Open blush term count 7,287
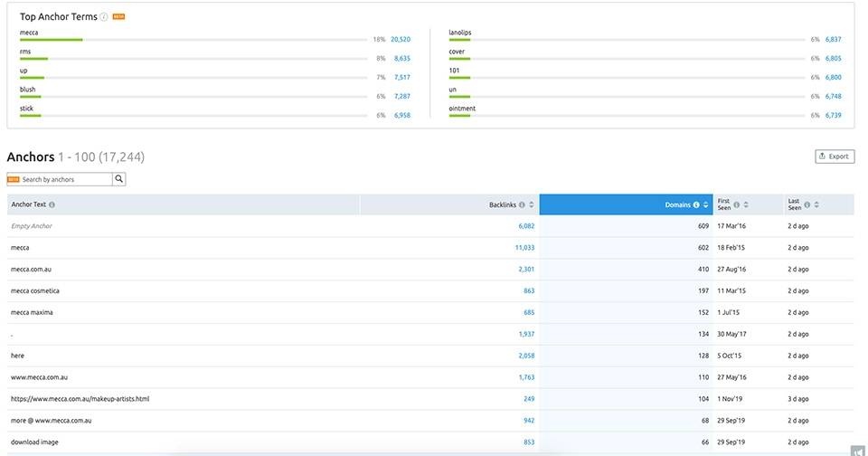Viewport: 868px width, 456px height. click(402, 96)
